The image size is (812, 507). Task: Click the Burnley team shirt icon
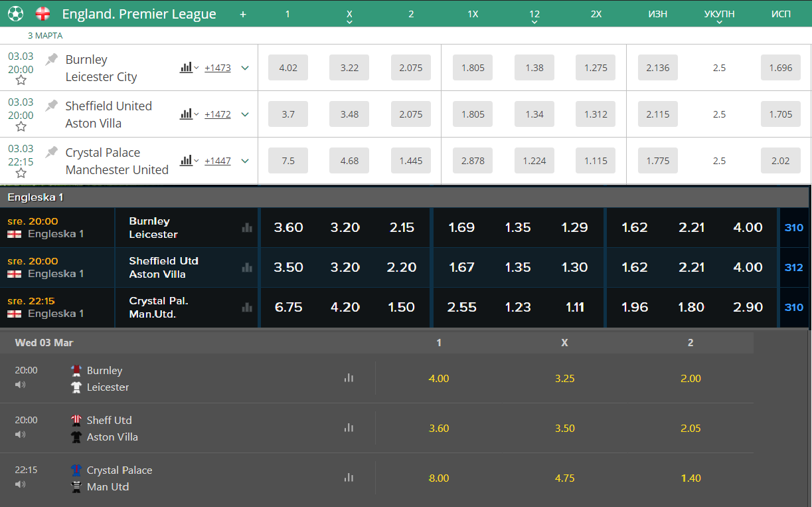coord(76,370)
